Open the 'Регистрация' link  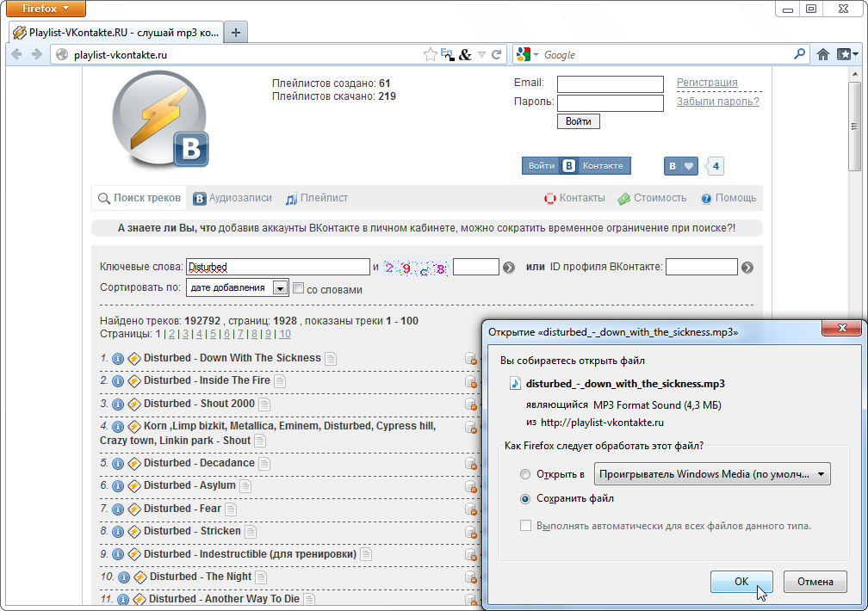pos(707,83)
